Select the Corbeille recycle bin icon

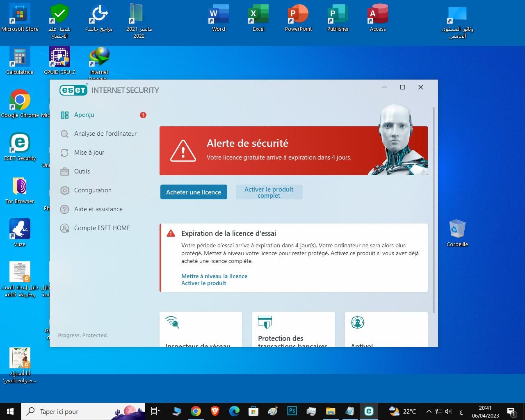(457, 233)
